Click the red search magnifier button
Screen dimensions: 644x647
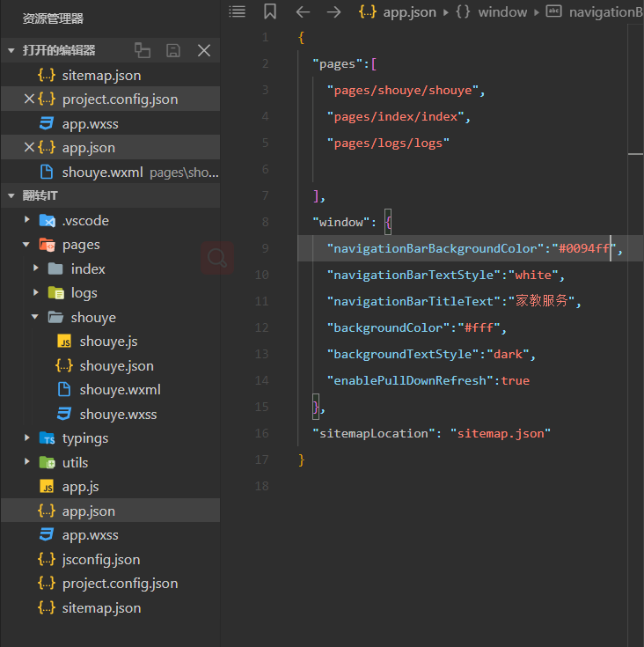(217, 258)
